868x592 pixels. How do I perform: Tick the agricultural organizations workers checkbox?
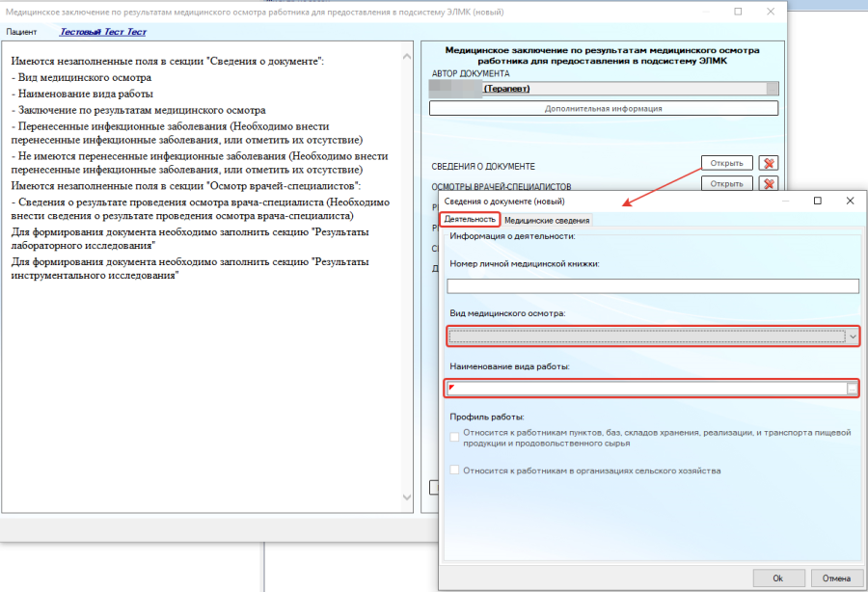tap(454, 471)
